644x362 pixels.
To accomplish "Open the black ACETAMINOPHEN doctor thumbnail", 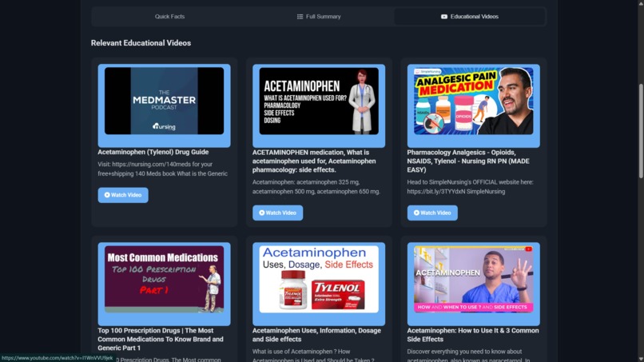I will (319, 101).
